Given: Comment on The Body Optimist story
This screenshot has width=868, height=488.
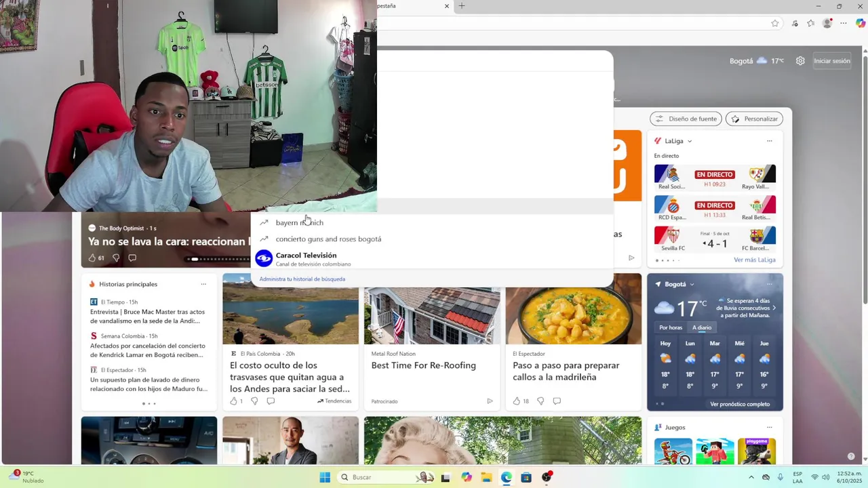Looking at the screenshot, I should click(132, 258).
